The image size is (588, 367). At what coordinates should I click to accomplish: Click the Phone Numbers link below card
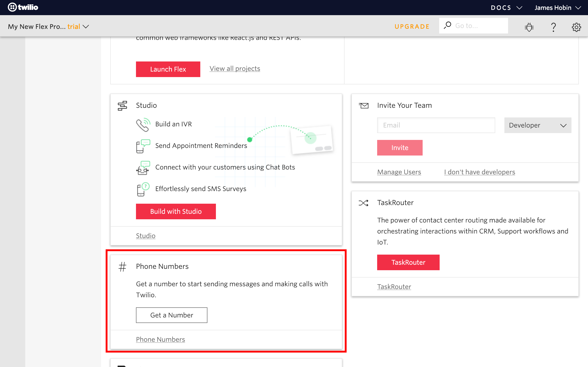point(161,339)
